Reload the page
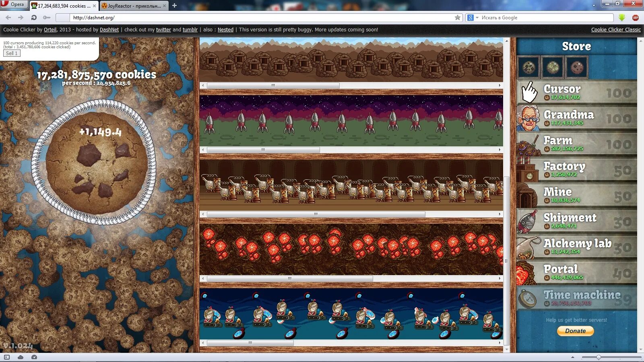The height and width of the screenshot is (362, 644). point(34,18)
